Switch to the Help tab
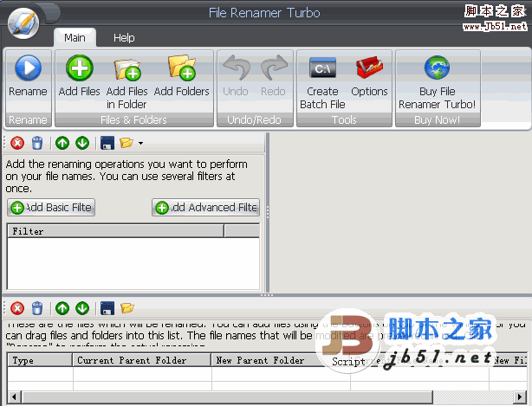Screen dimensions: 532x406 (124, 37)
